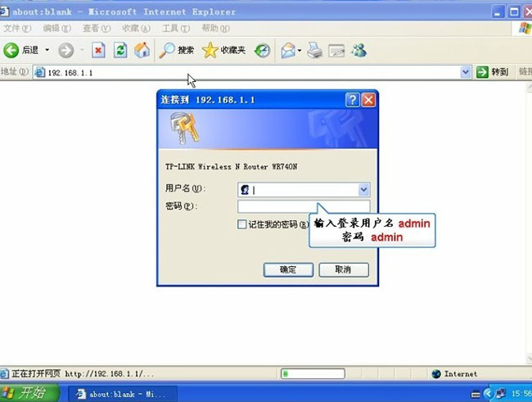Open the Back button history dropdown arrow

(x=47, y=50)
